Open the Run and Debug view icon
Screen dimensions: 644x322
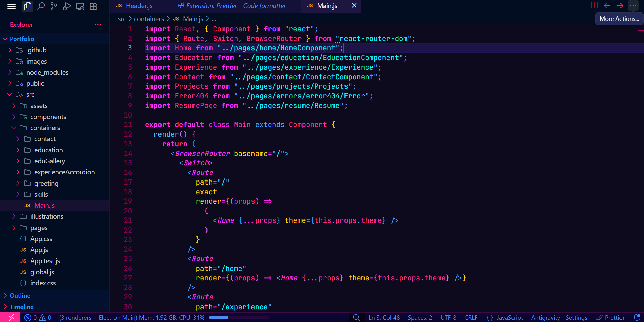(x=67, y=6)
